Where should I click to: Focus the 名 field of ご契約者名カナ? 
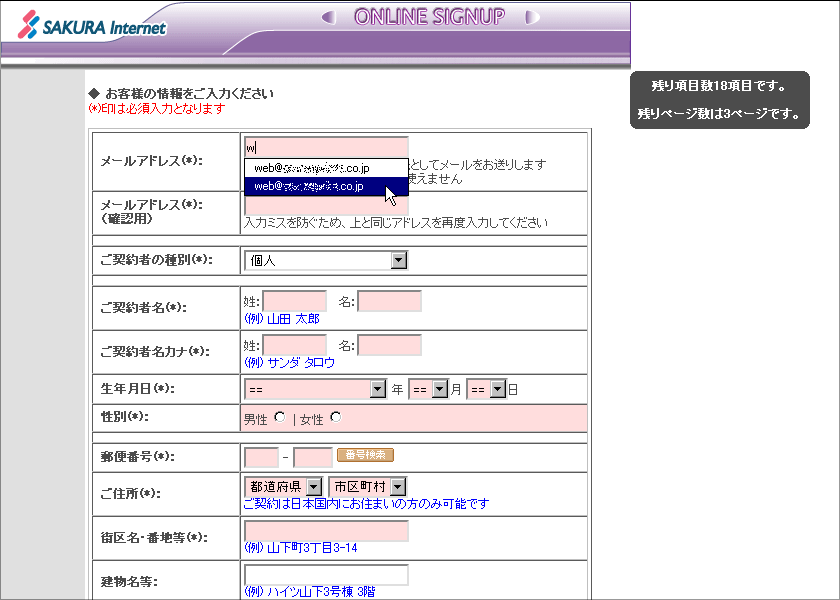click(389, 346)
